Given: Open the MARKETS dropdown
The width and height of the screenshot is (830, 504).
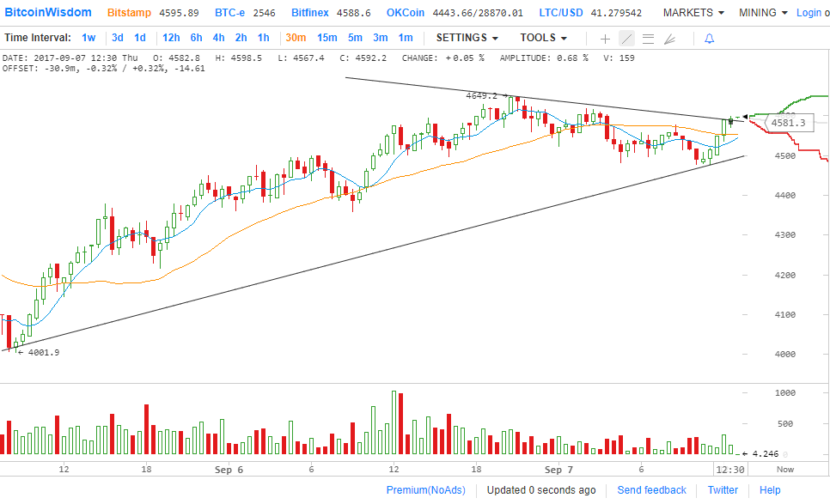Looking at the screenshot, I should pyautogui.click(x=693, y=13).
